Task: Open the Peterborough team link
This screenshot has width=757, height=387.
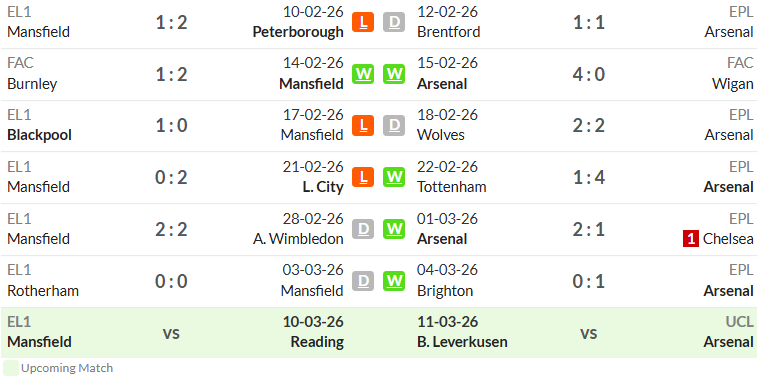Action: click(298, 32)
